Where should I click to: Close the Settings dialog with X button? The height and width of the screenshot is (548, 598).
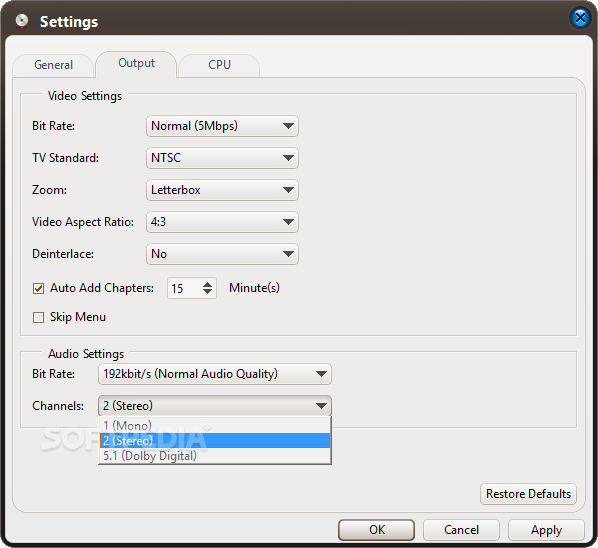point(580,18)
